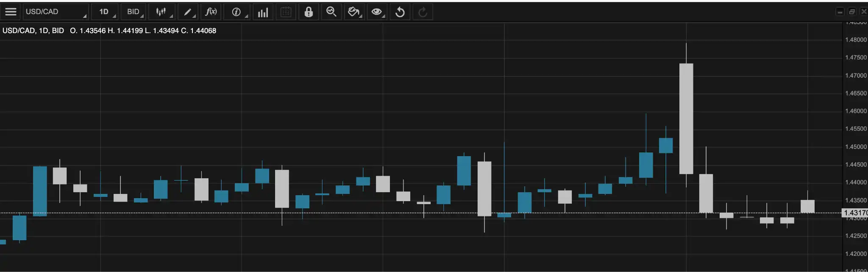Viewport: 868px width, 272px height.
Task: Change the 1D timeframe dropdown
Action: pos(105,12)
